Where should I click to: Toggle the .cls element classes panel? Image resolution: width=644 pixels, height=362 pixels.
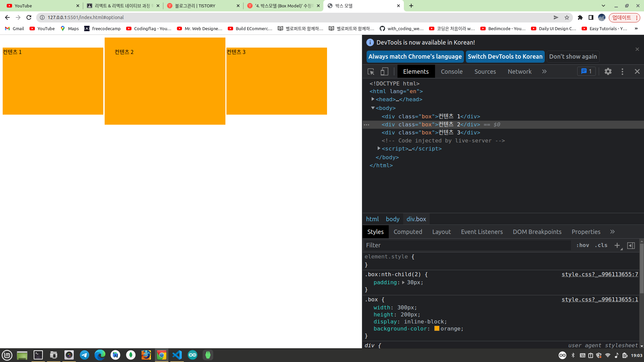(x=601, y=245)
